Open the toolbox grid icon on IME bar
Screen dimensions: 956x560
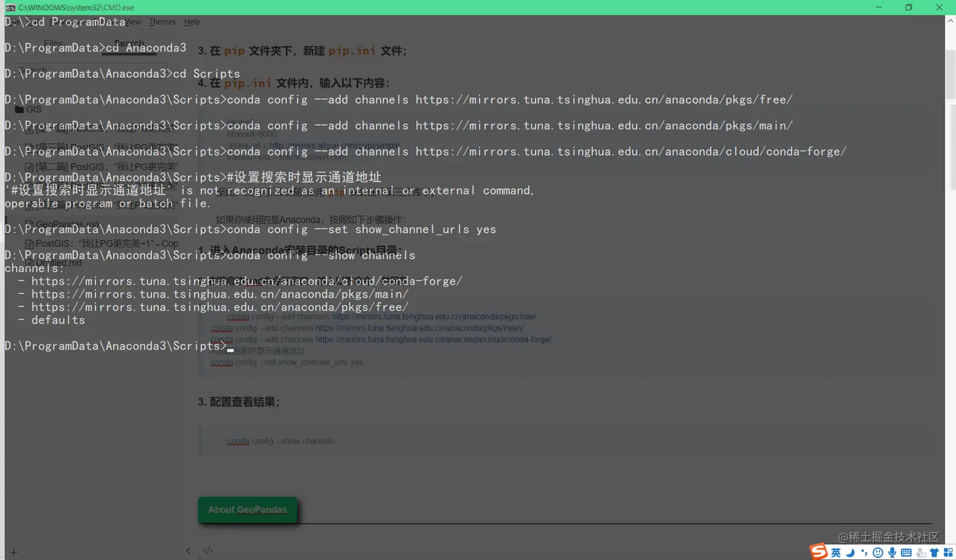[x=948, y=553]
